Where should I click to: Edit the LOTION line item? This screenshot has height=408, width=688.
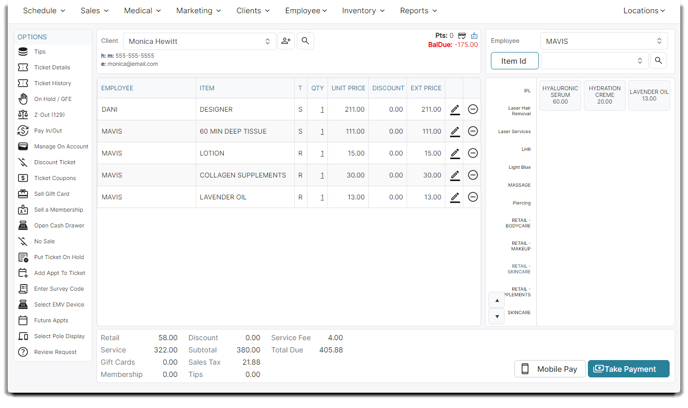coord(455,154)
